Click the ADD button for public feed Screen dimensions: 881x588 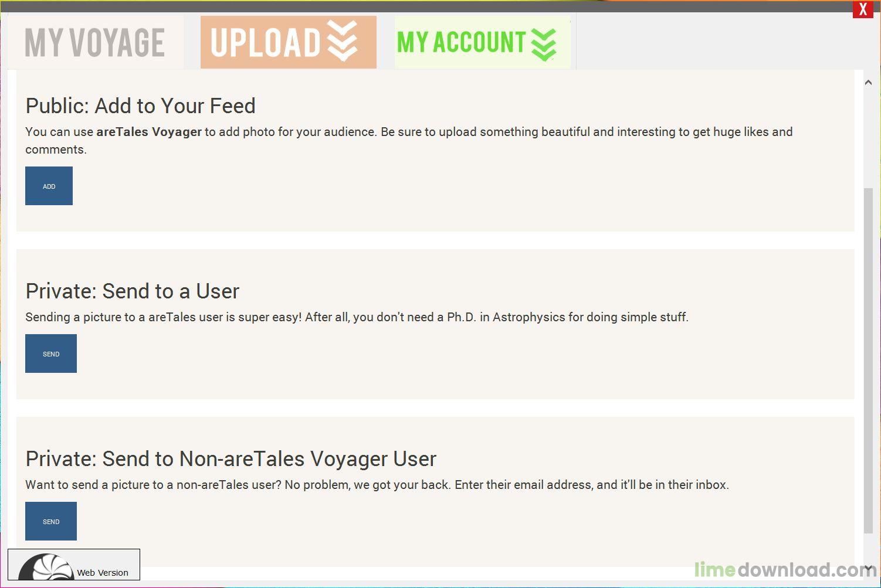click(49, 186)
